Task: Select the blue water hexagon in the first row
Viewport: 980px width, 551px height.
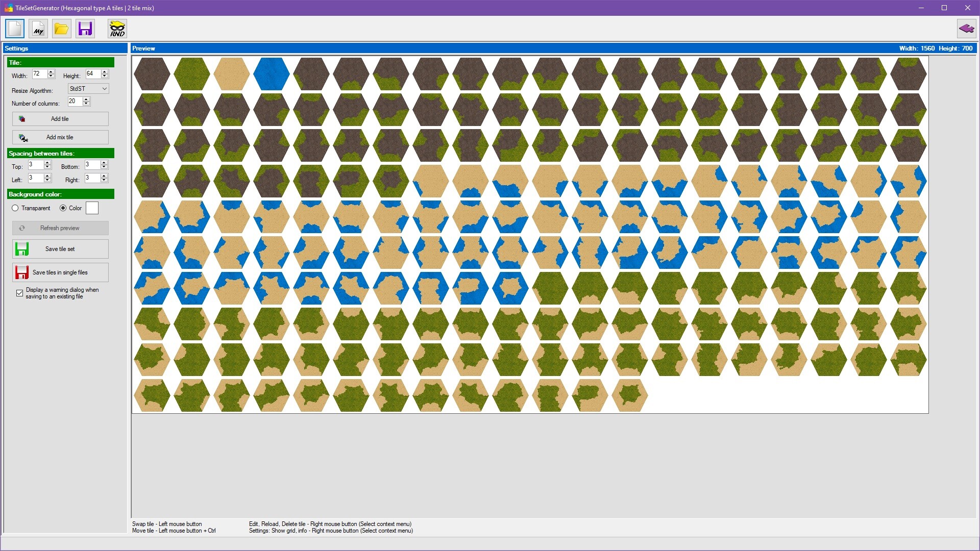Action: tap(272, 73)
